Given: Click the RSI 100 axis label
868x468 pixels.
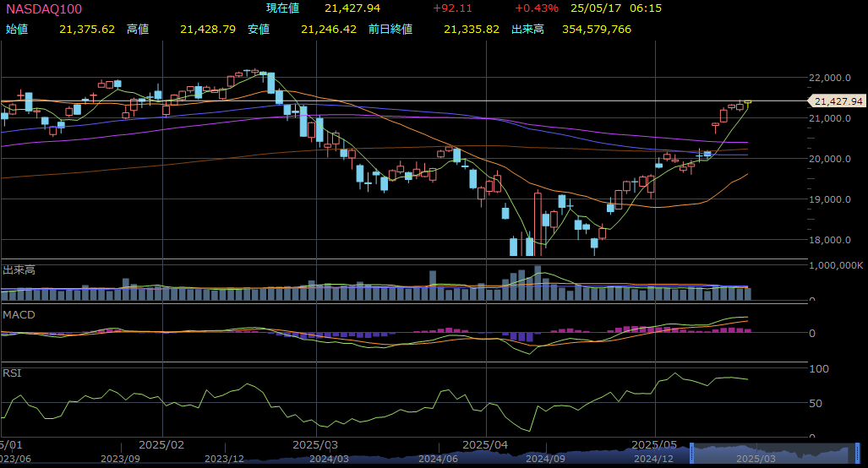Looking at the screenshot, I should point(819,369).
